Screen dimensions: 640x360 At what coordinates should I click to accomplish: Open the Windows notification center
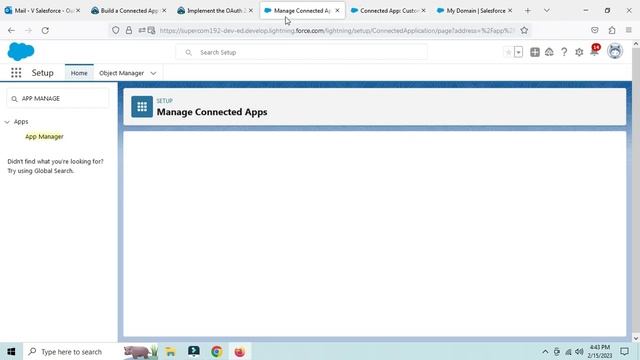coord(624,351)
